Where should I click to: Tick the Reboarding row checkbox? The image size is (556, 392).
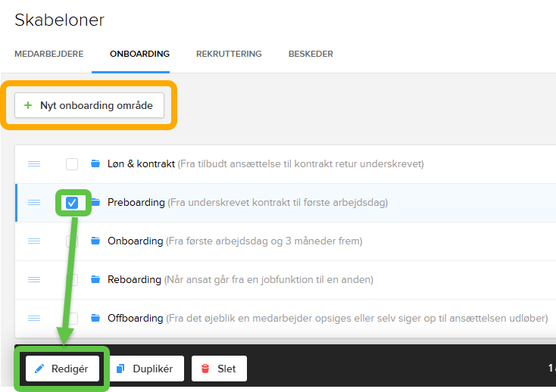point(72,280)
